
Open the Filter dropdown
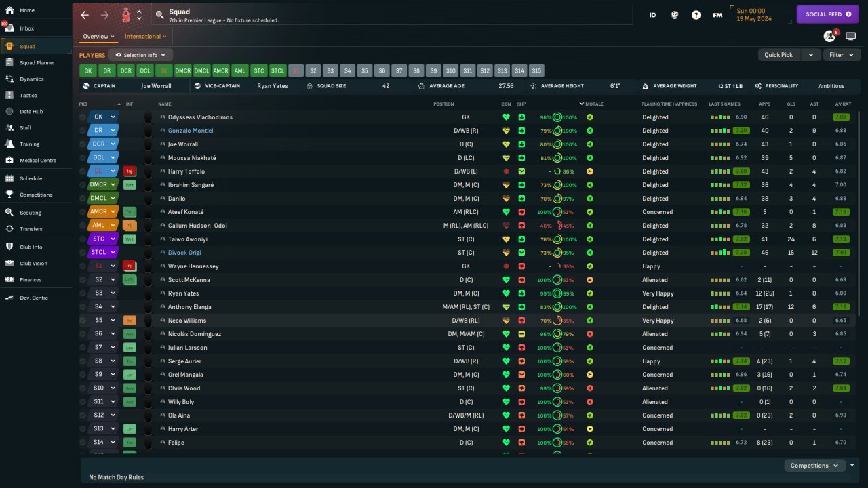point(842,55)
